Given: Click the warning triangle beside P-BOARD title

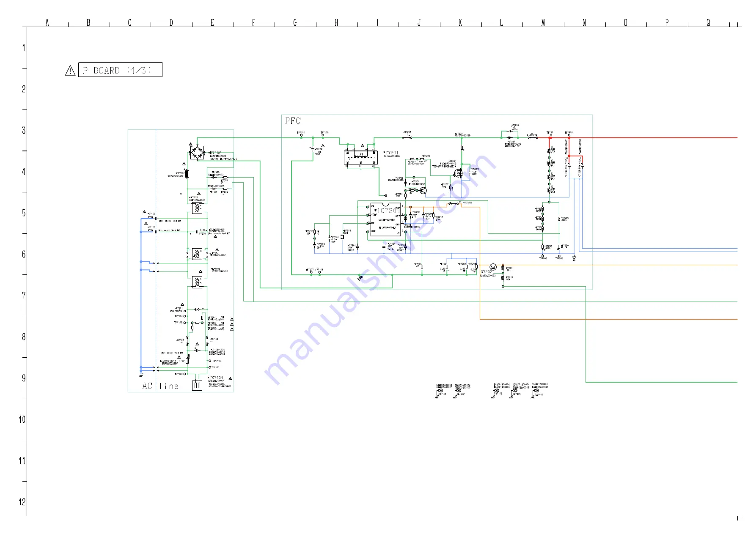Looking at the screenshot, I should [70, 71].
